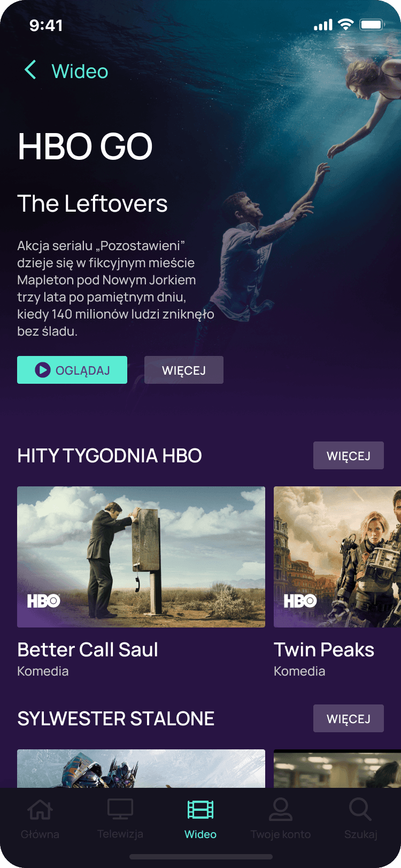This screenshot has height=868, width=401.
Task: Click WIĘCEJ next to OGLĄDAJ button
Action: [x=184, y=370]
